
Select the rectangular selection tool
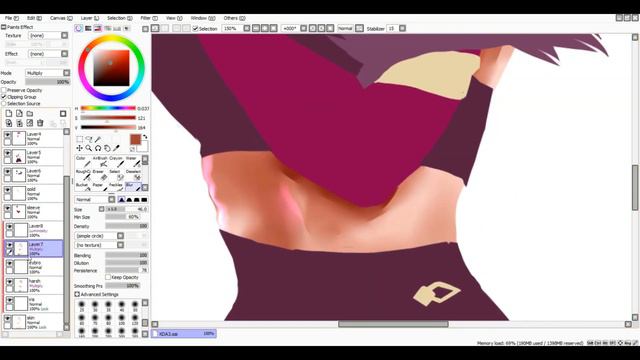[x=80, y=139]
